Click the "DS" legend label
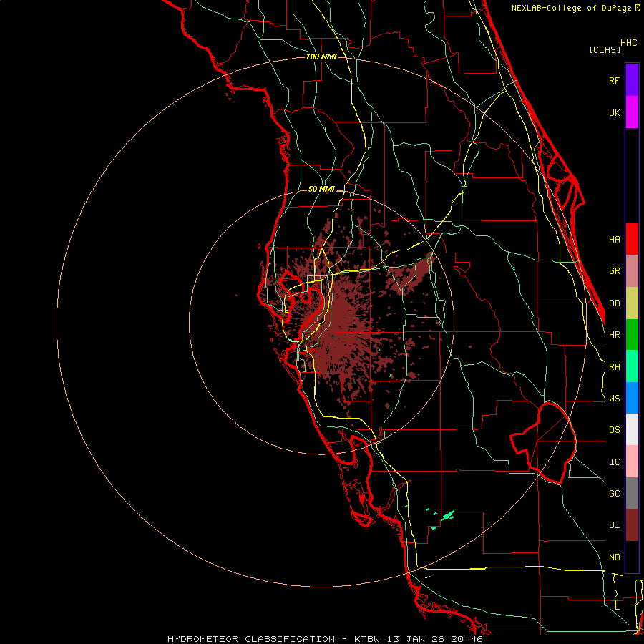Viewport: 644px width, 644px height. pyautogui.click(x=614, y=430)
